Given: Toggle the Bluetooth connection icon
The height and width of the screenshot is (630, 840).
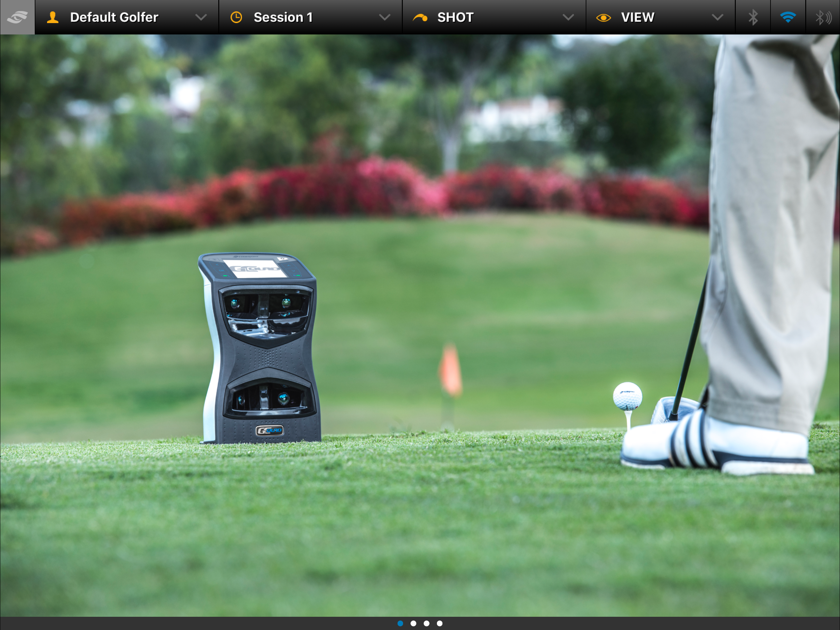Looking at the screenshot, I should click(x=753, y=17).
